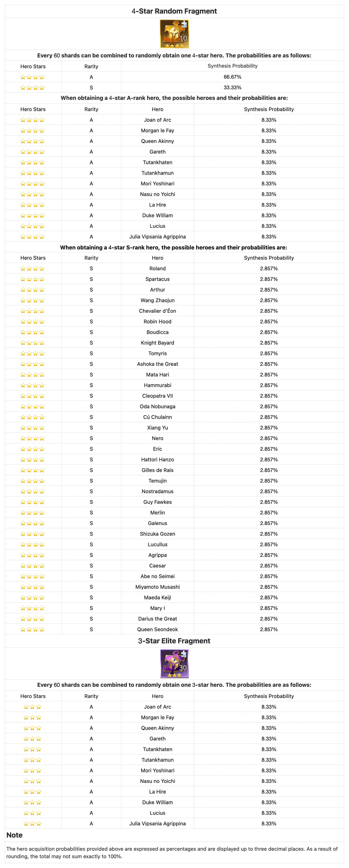This screenshot has width=349, height=868.
Task: Select the 4-Star Random Fragment heading
Action: pyautogui.click(x=174, y=11)
